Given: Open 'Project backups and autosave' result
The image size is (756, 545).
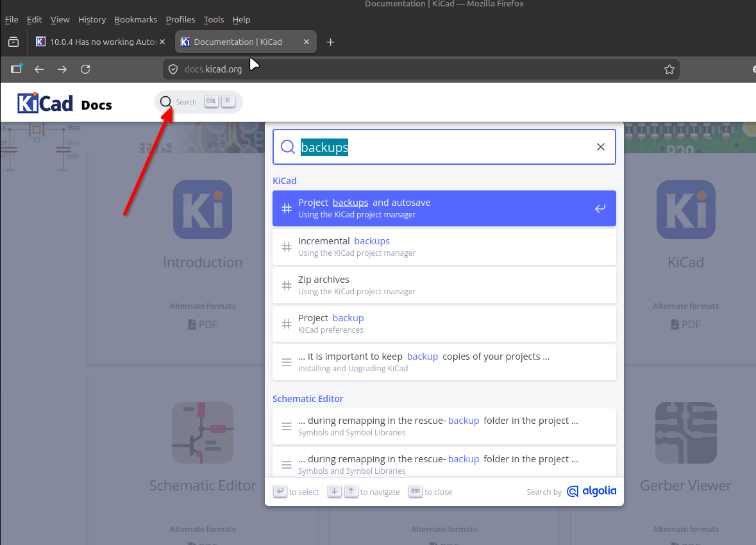Looking at the screenshot, I should click(x=444, y=208).
